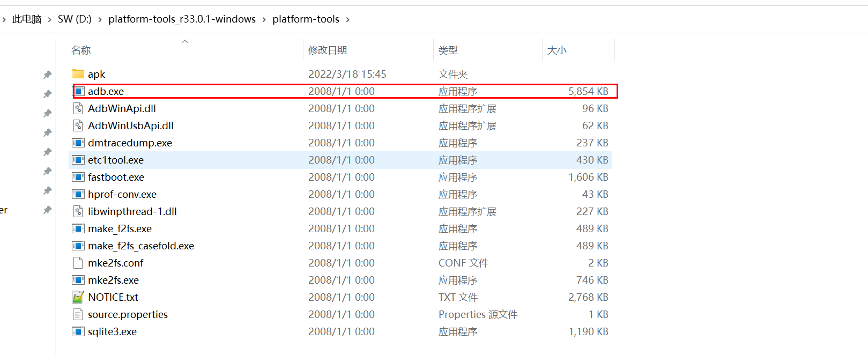The height and width of the screenshot is (355, 868).
Task: Select the dmtracedump.exe file name
Action: click(130, 143)
